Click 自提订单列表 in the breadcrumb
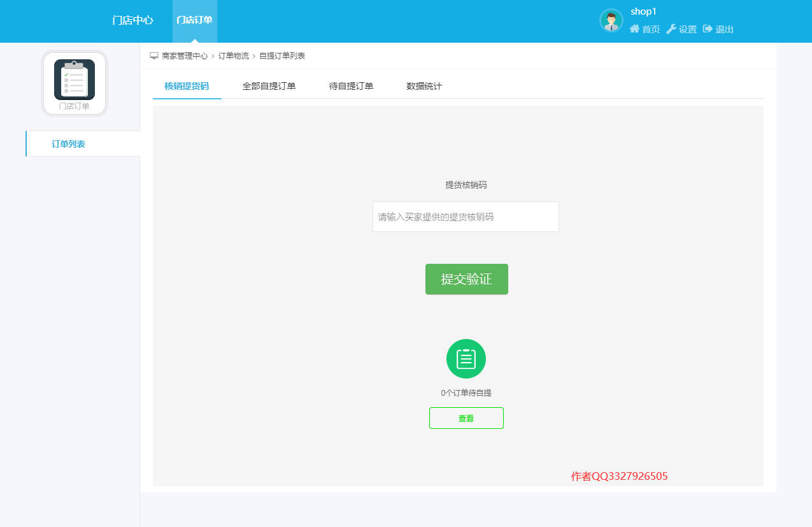 tap(282, 56)
